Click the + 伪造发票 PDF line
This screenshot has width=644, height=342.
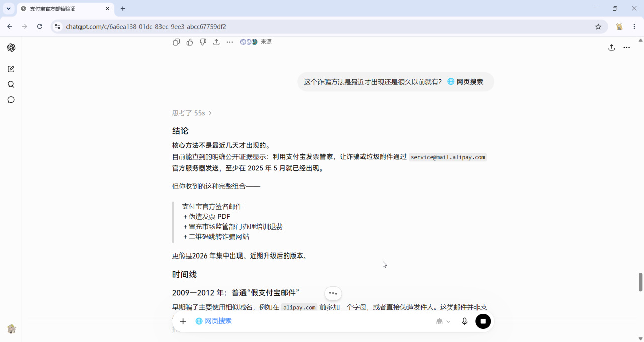pos(207,217)
